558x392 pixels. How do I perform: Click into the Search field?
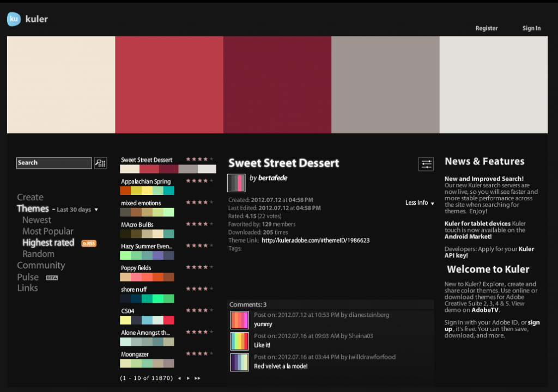coord(54,163)
